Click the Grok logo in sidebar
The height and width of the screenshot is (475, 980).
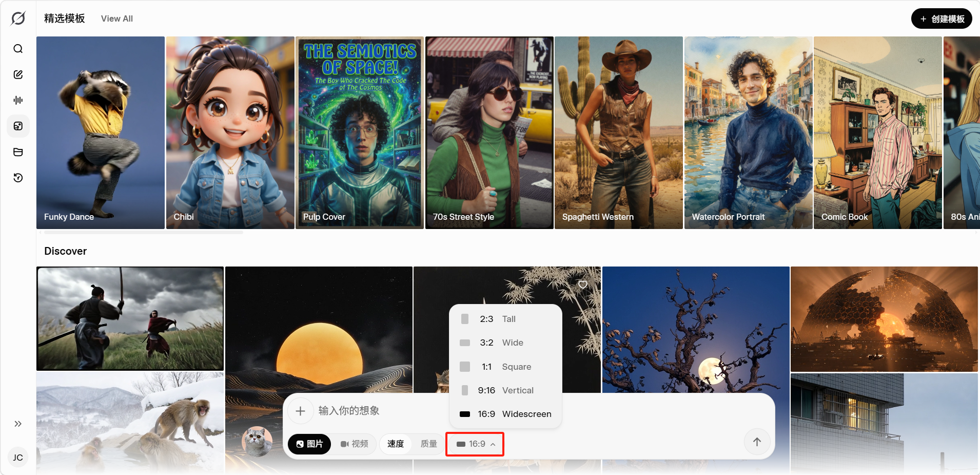18,18
